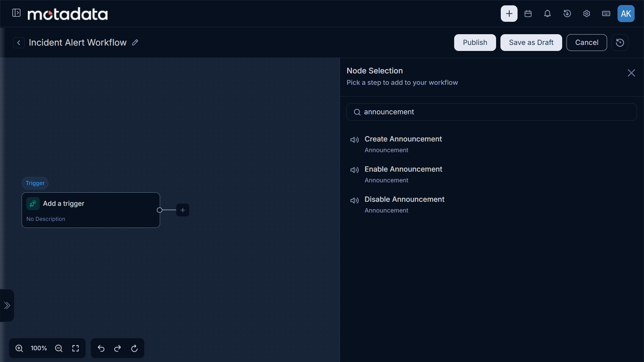
Task: Expand the left double-chevron side panel
Action: point(7,305)
